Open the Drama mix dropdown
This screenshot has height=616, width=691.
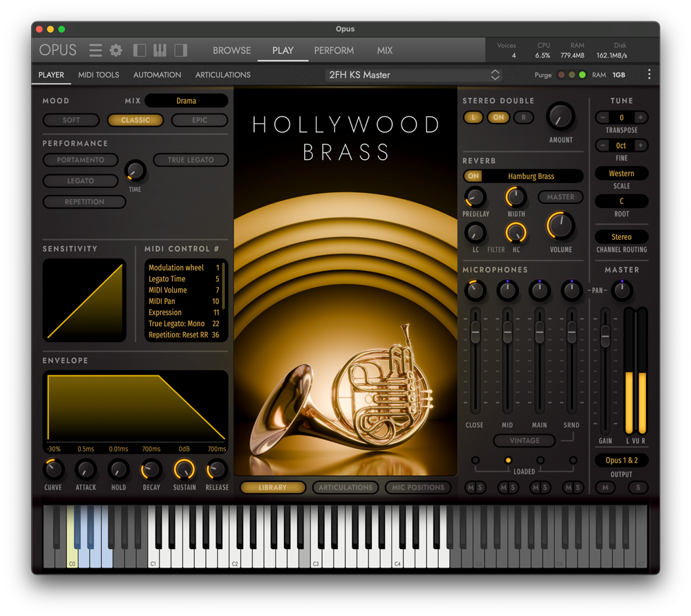tap(186, 101)
